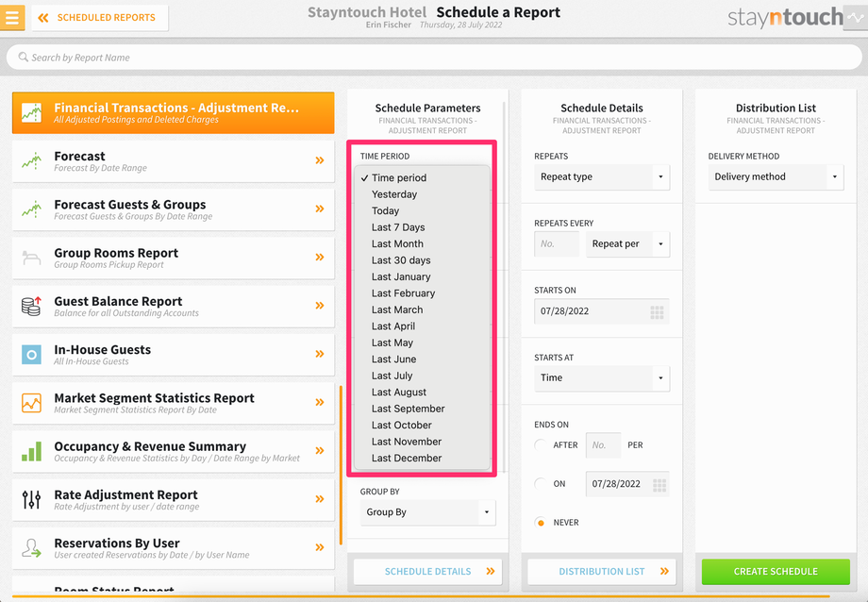The width and height of the screenshot is (868, 602).
Task: Click the Market Segment Statistics chart icon
Action: [31, 403]
